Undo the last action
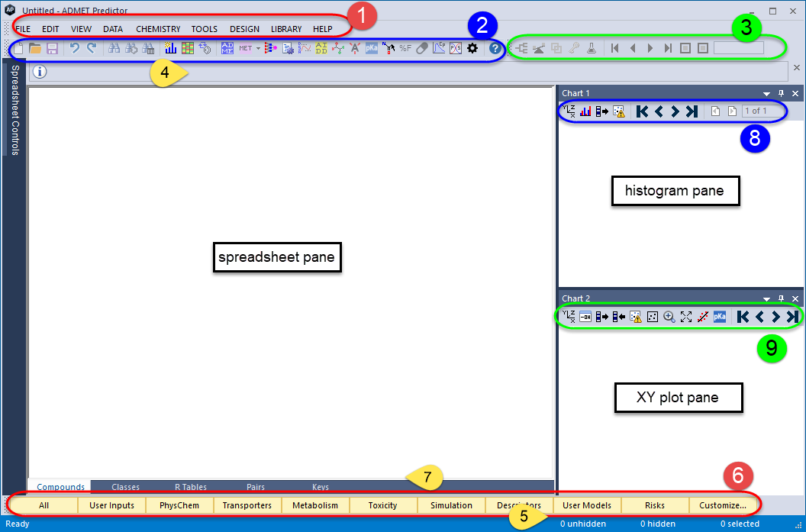806x532 pixels. coord(75,48)
